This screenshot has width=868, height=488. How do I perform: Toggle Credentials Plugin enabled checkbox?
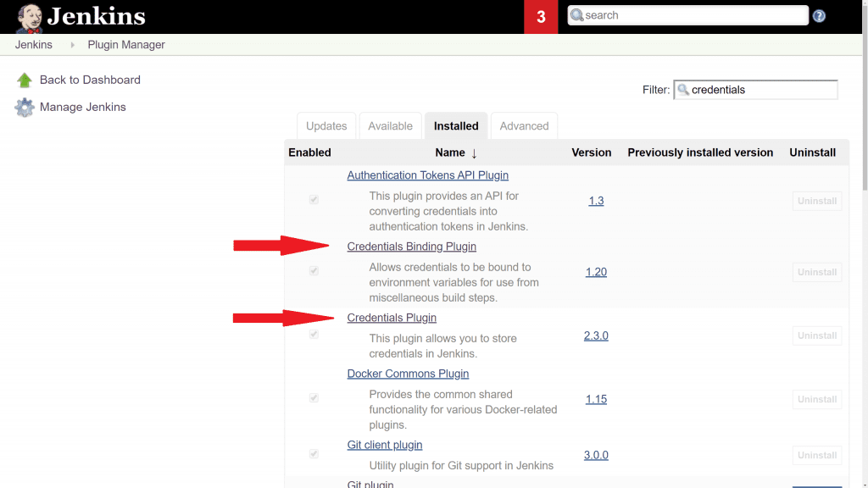tap(314, 335)
